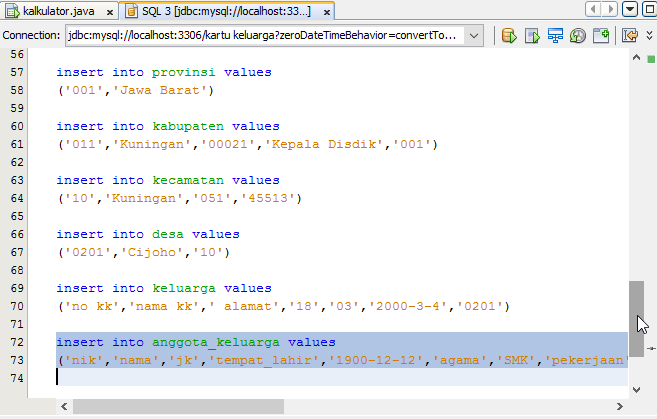
Task: Click green error stripe status square
Action: (x=651, y=59)
